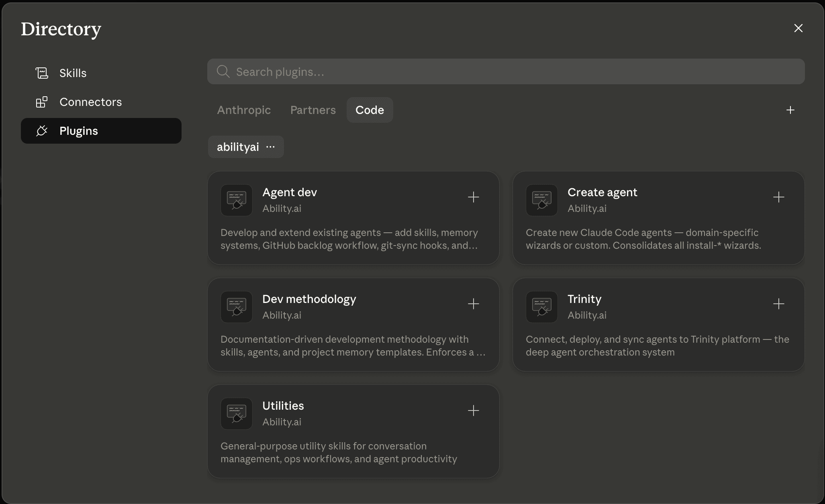Image resolution: width=825 pixels, height=504 pixels.
Task: Open the Utilities title
Action: [x=283, y=406]
